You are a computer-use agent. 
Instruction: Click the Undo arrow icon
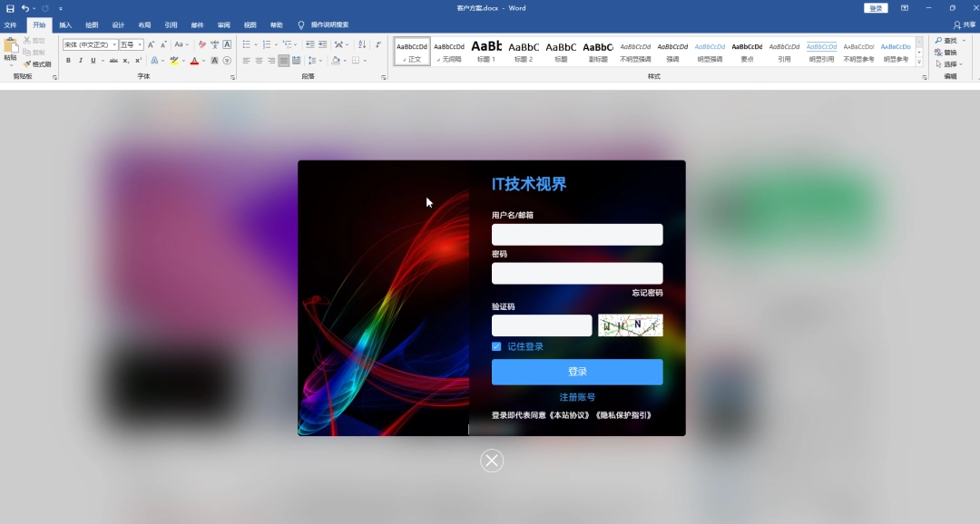pos(25,8)
